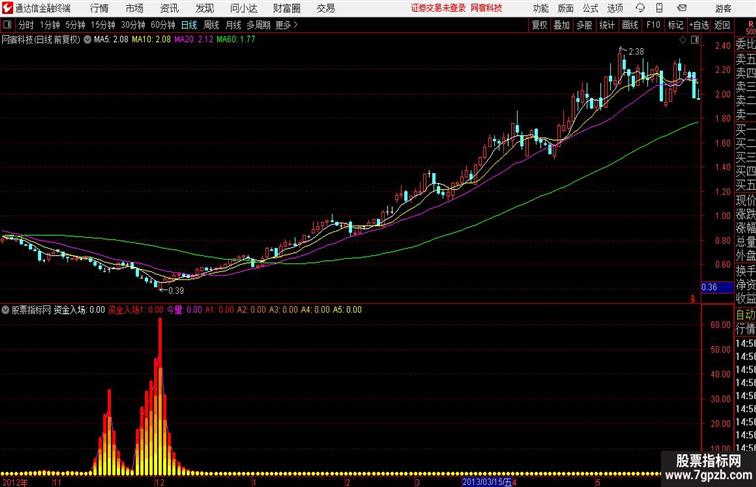This screenshot has width=756, height=487.
Task: Click the 今量: 0.00 indicator label
Action: tap(185, 310)
